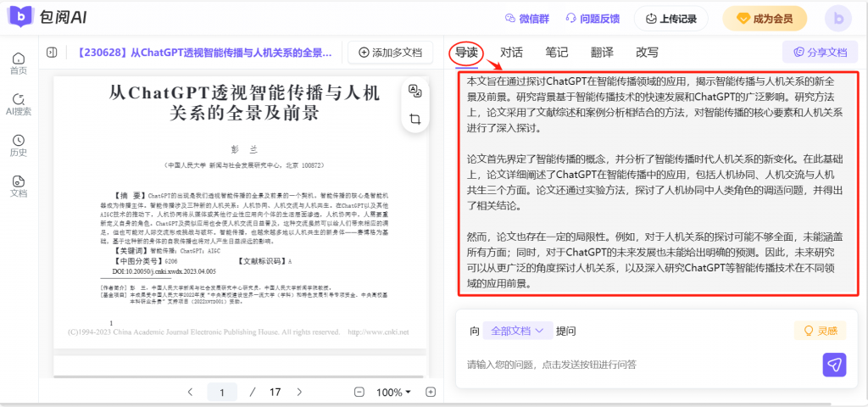
Task: Open the user avatar menu
Action: click(838, 19)
